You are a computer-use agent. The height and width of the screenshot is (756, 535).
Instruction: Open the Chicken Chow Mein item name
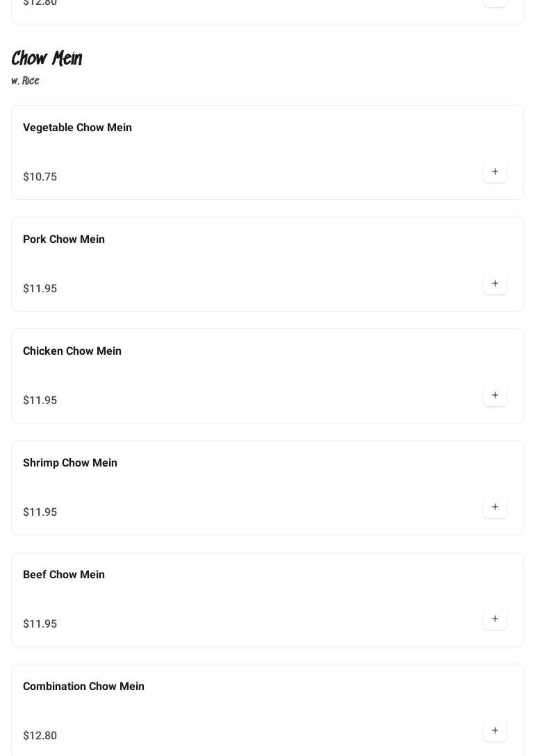[x=72, y=351]
